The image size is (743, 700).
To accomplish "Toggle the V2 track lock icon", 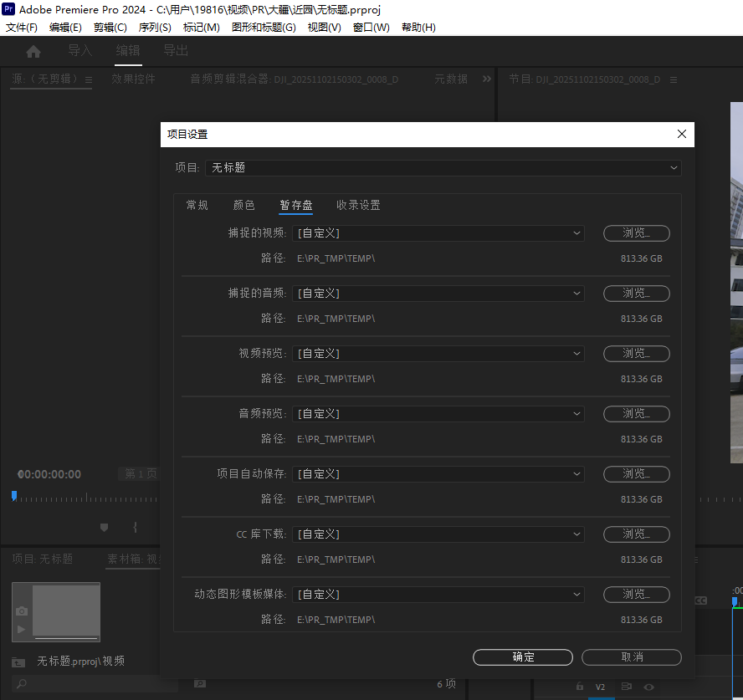I will point(580,687).
